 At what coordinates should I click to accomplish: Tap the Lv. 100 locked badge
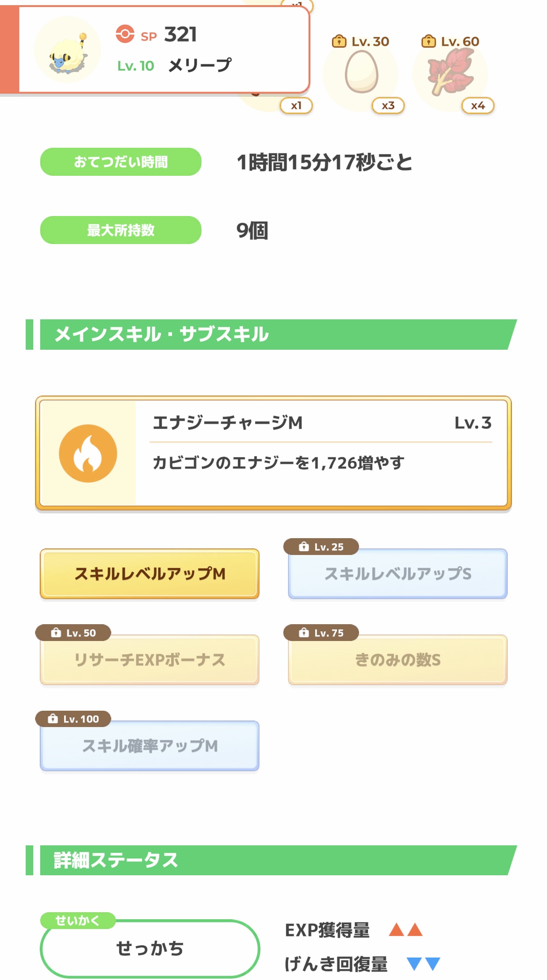point(73,719)
